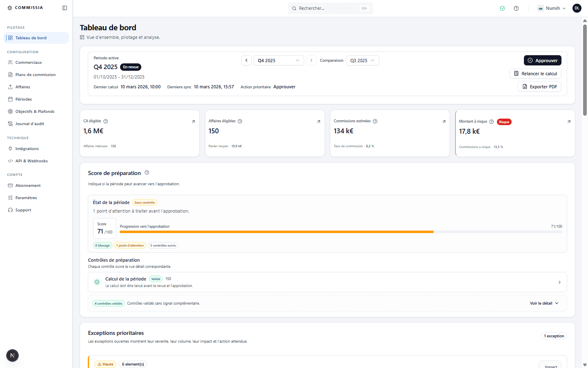588x368 pixels.
Task: Expand the CA éligible card via its arrow icon
Action: coord(194,121)
